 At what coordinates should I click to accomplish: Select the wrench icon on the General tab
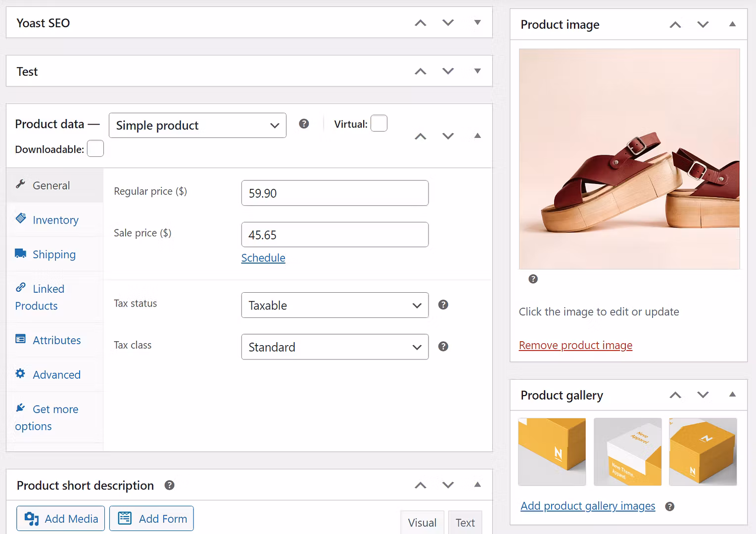[x=21, y=184]
